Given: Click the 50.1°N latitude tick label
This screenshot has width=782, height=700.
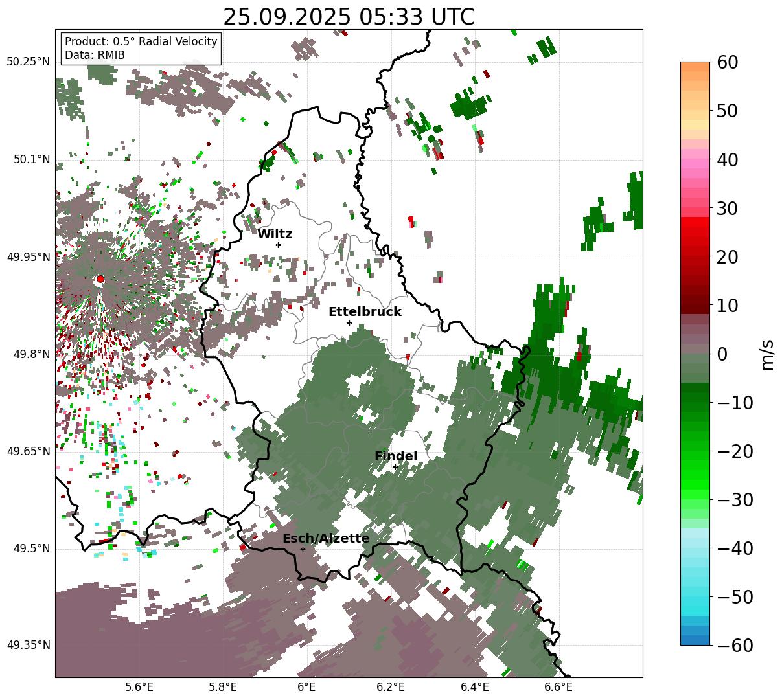Looking at the screenshot, I should coord(31,159).
